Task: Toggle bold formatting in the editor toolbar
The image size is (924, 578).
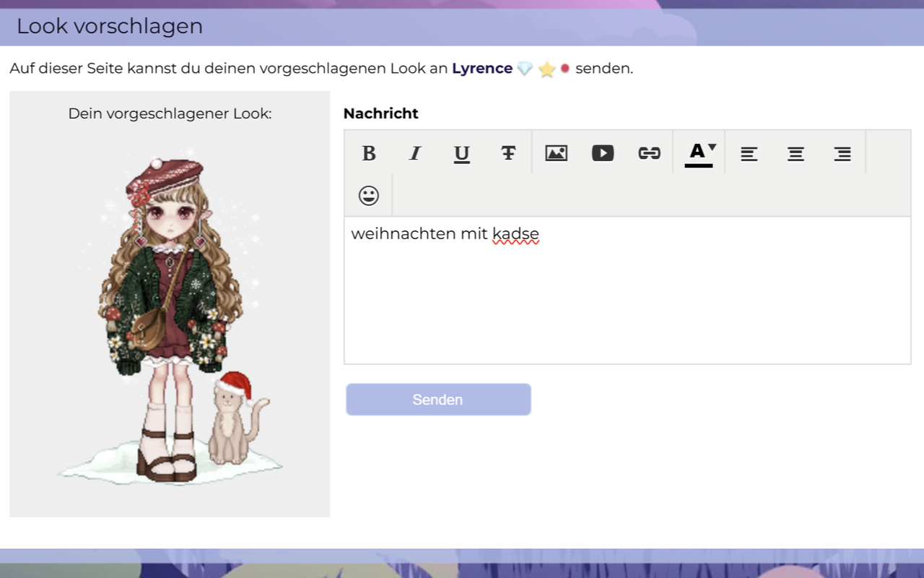Action: (x=369, y=153)
